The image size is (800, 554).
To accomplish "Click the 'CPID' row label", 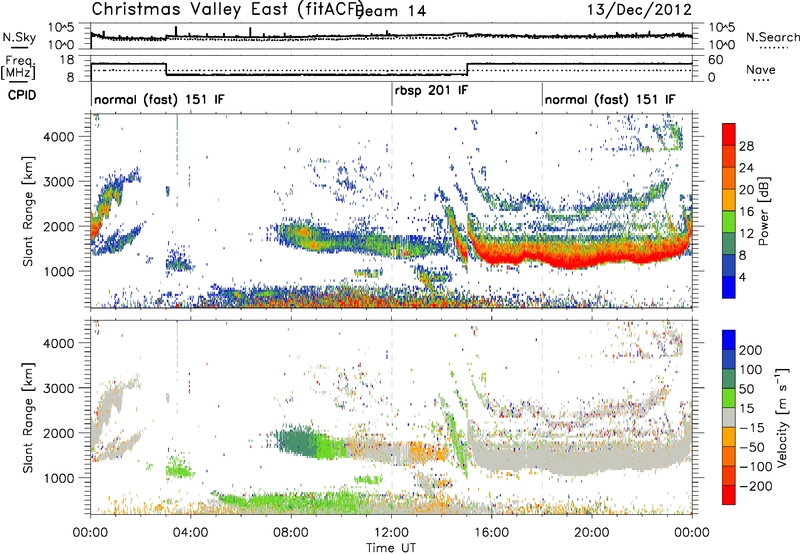I will (22, 95).
